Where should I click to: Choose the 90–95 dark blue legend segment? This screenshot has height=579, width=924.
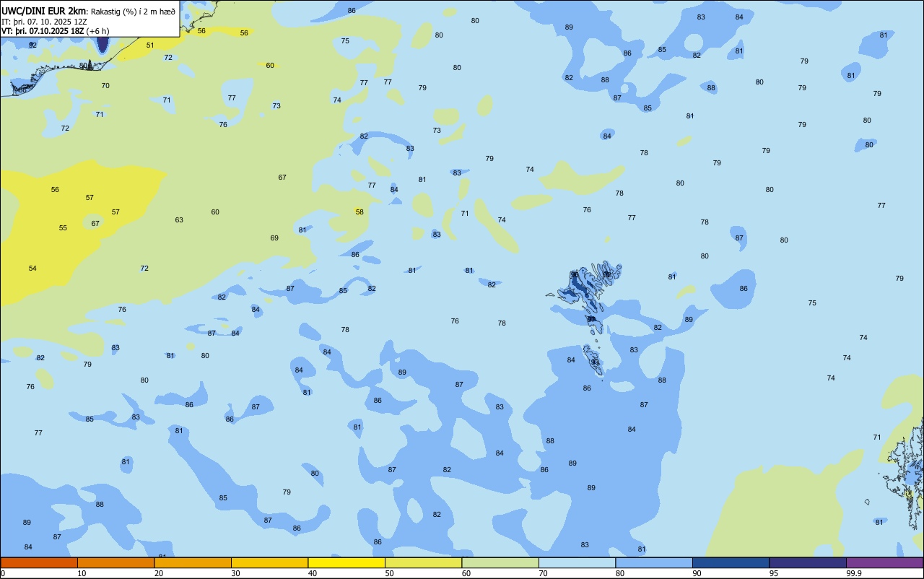point(731,562)
